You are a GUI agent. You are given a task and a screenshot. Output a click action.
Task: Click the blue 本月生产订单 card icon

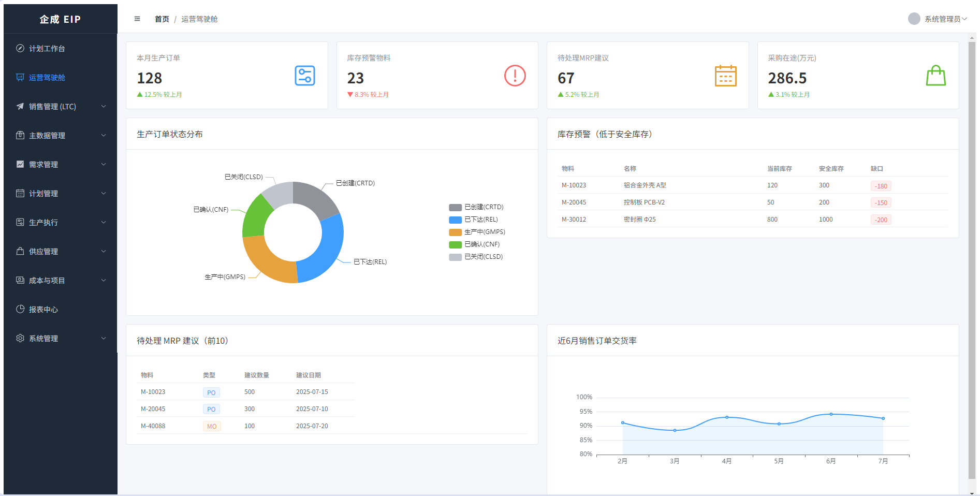click(305, 76)
